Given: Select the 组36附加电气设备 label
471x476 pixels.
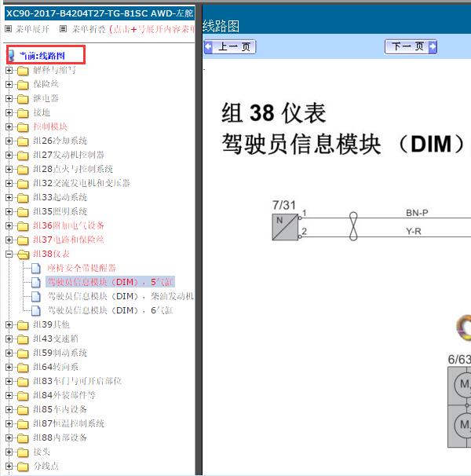Looking at the screenshot, I should pyautogui.click(x=68, y=225).
